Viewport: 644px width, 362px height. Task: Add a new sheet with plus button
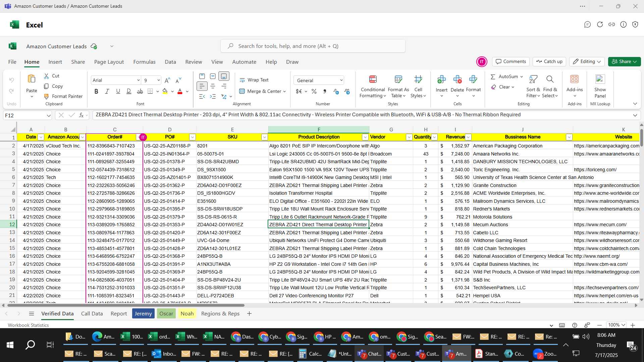tap(249, 314)
